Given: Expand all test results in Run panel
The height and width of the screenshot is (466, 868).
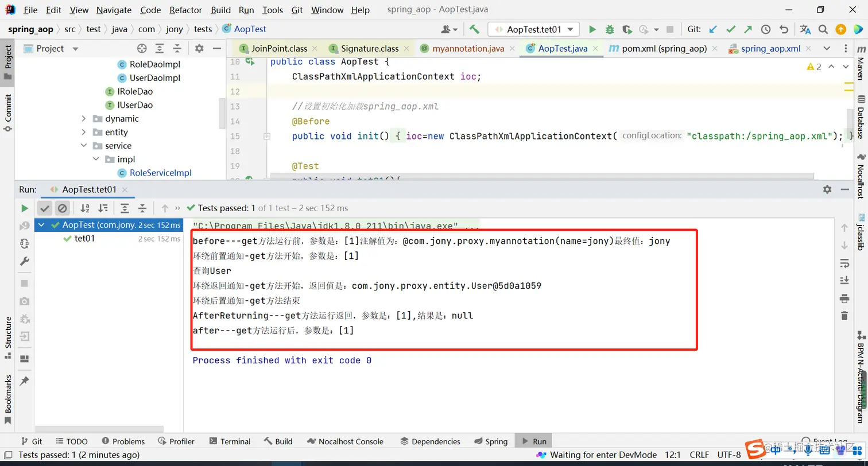Looking at the screenshot, I should 125,208.
